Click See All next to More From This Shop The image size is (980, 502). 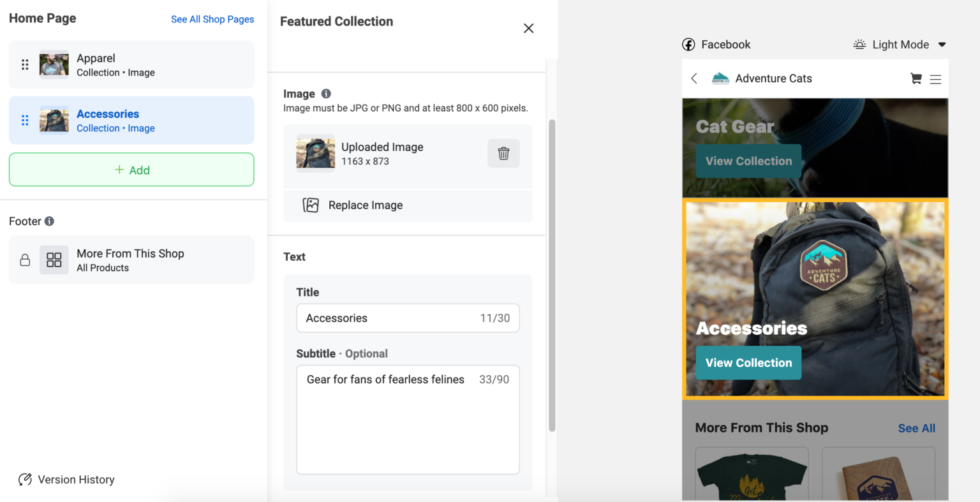coord(916,427)
